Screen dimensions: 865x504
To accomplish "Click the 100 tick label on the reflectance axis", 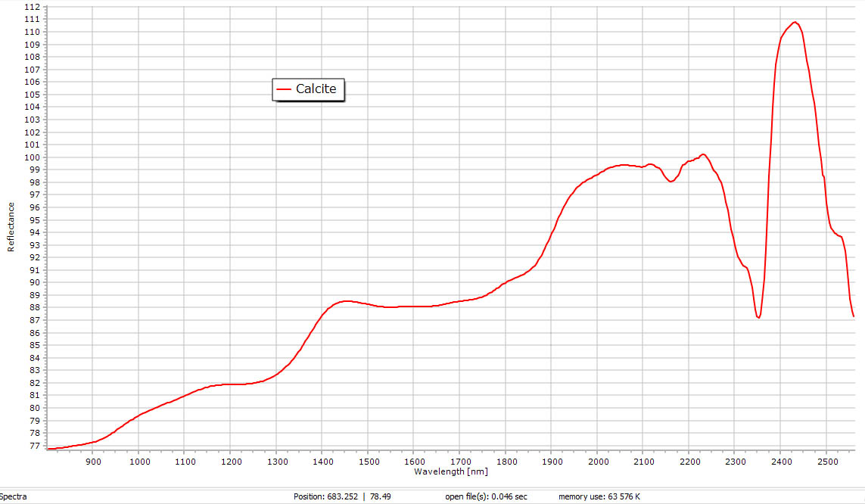I will (32, 157).
